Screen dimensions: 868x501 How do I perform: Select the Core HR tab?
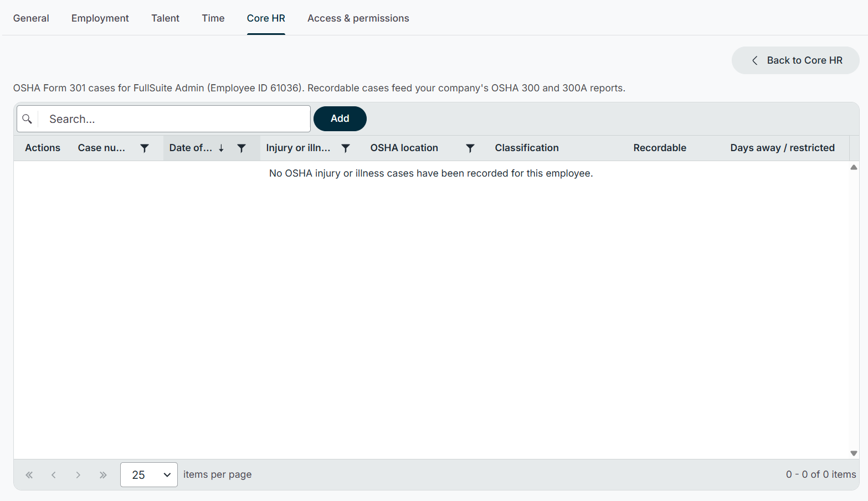[x=266, y=18]
